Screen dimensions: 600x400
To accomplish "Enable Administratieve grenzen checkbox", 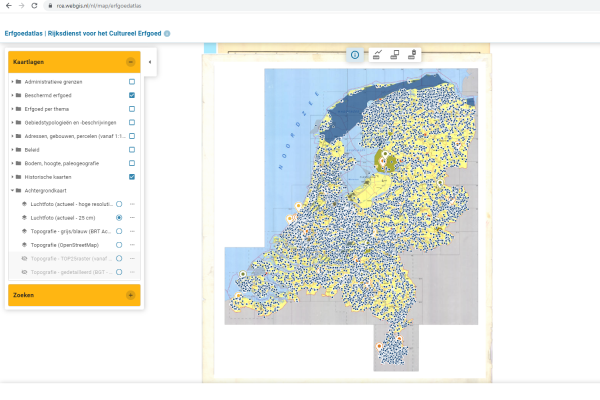I will tap(132, 81).
